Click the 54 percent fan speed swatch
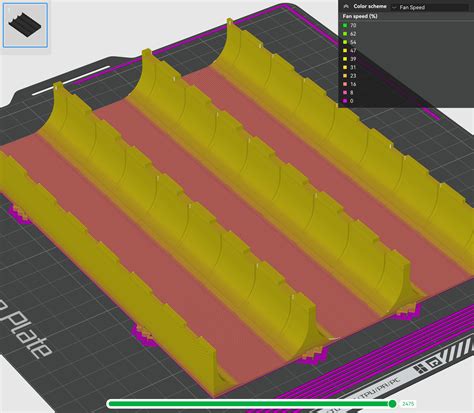Image resolution: width=474 pixels, height=413 pixels. tap(345, 42)
